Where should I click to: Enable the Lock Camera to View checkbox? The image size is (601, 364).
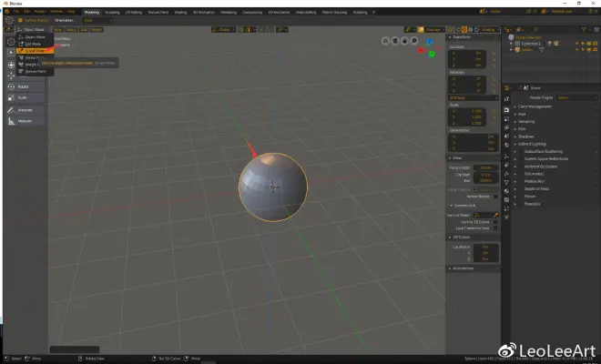(495, 228)
